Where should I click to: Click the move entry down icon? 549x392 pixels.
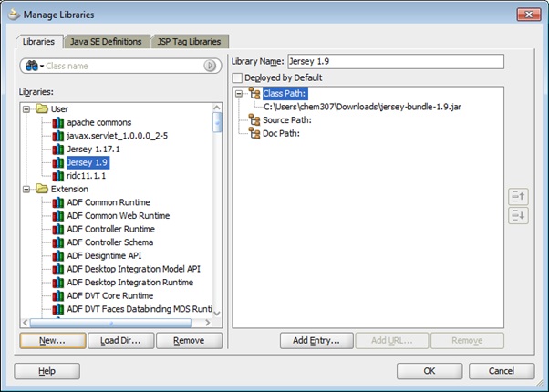tap(518, 215)
